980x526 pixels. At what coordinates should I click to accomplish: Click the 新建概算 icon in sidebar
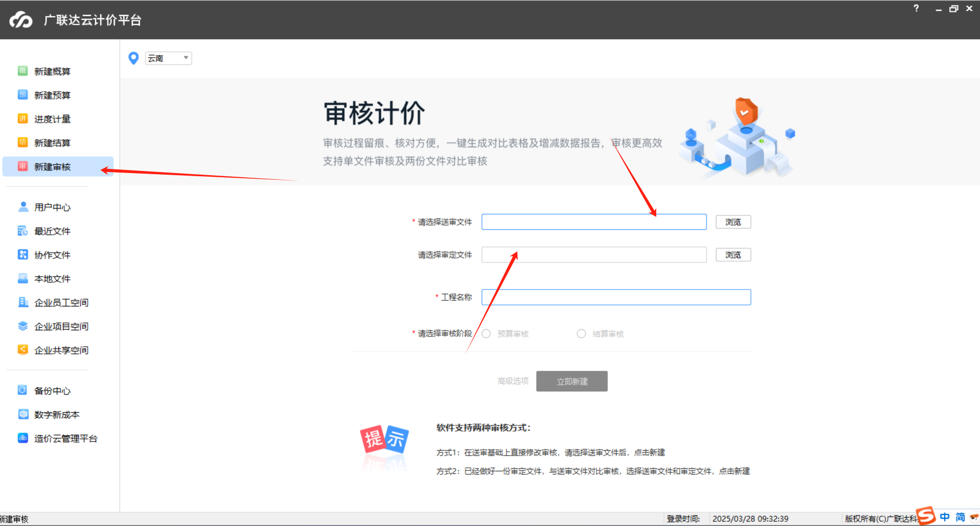click(x=23, y=71)
